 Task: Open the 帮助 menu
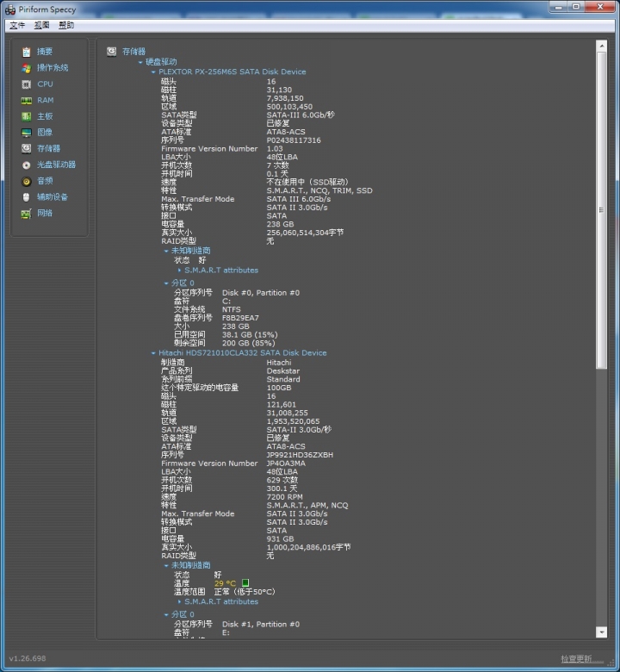click(x=66, y=25)
